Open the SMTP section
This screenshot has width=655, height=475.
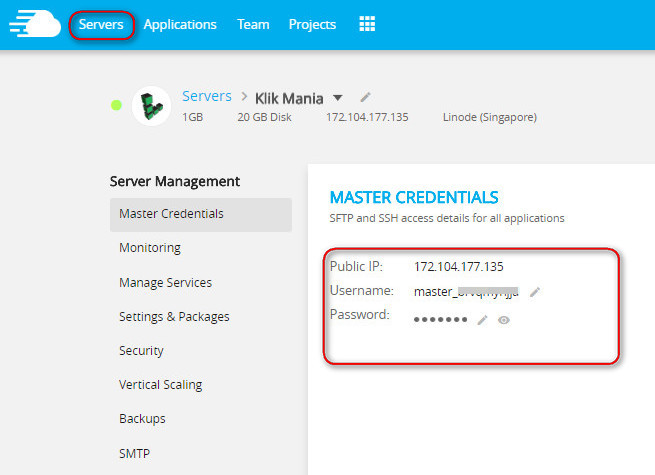[x=135, y=453]
